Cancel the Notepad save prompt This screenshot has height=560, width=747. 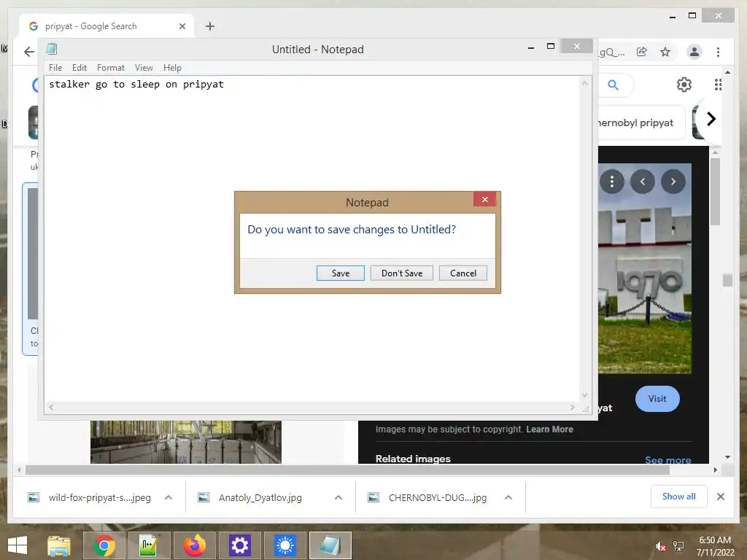pos(462,273)
